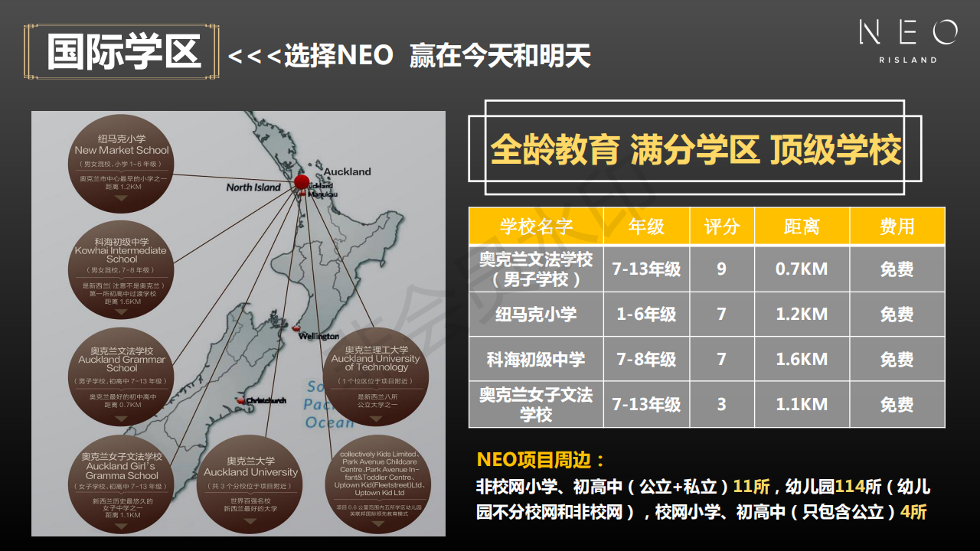
Task: Click the Wellington marker on map
Action: pos(295,328)
